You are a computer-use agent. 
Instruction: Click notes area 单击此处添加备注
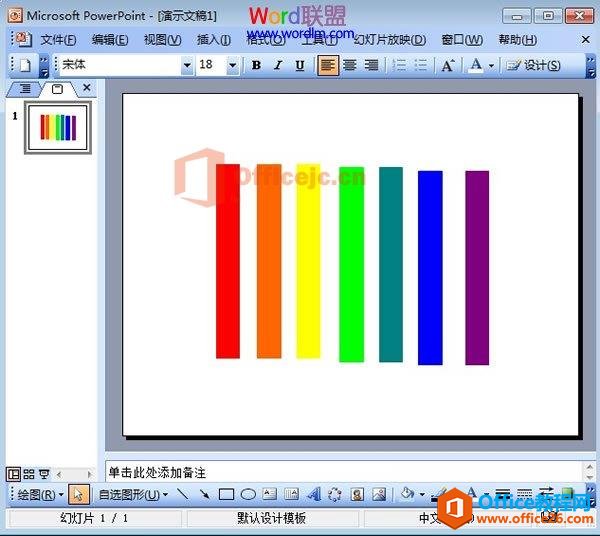click(343, 472)
